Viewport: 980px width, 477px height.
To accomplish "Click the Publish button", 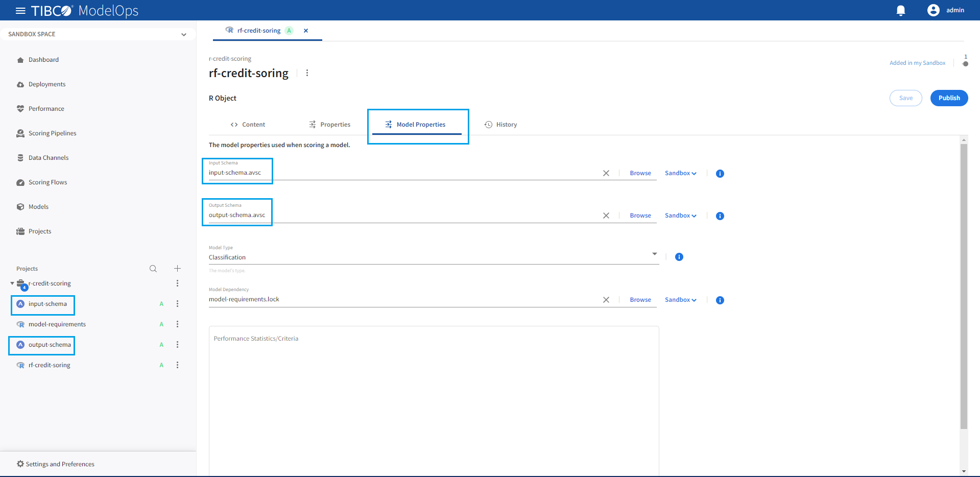I will click(x=948, y=98).
